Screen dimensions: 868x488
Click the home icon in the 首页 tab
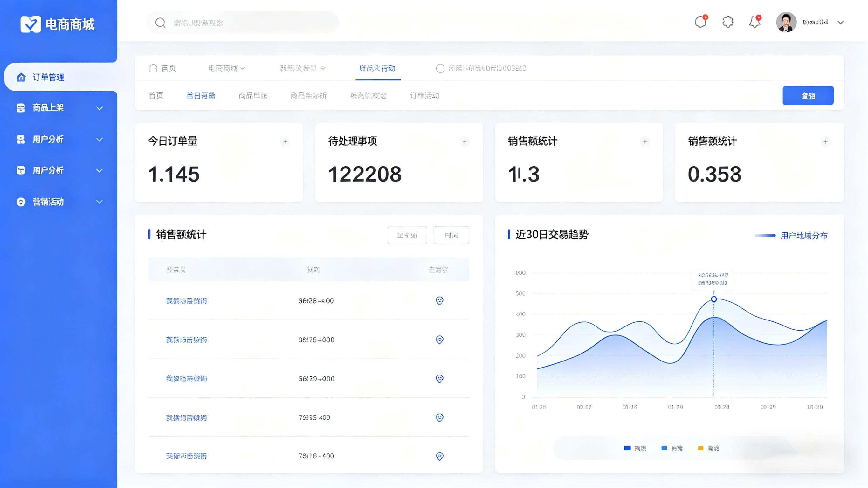click(153, 68)
